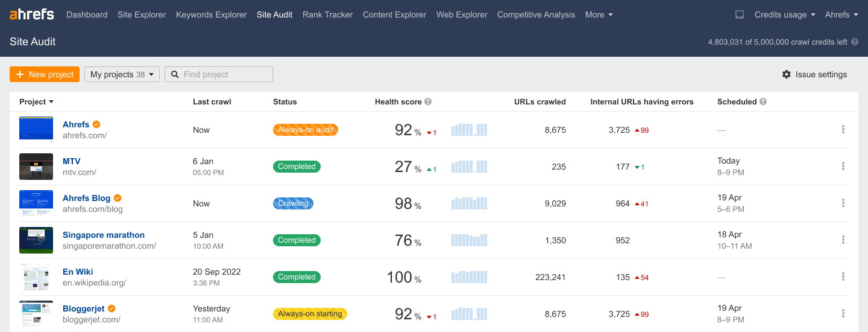Click the Scheduled column help icon
This screenshot has height=332, width=868.
tap(763, 102)
